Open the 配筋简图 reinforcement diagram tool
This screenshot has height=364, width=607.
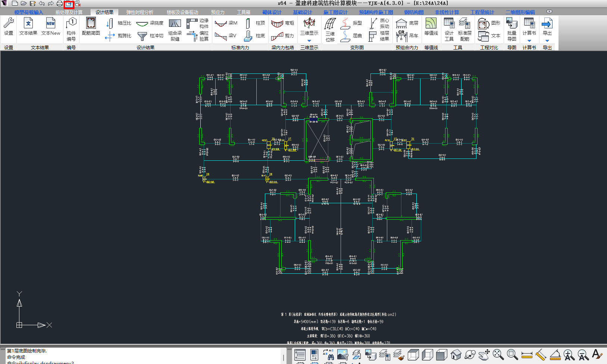coord(91,27)
